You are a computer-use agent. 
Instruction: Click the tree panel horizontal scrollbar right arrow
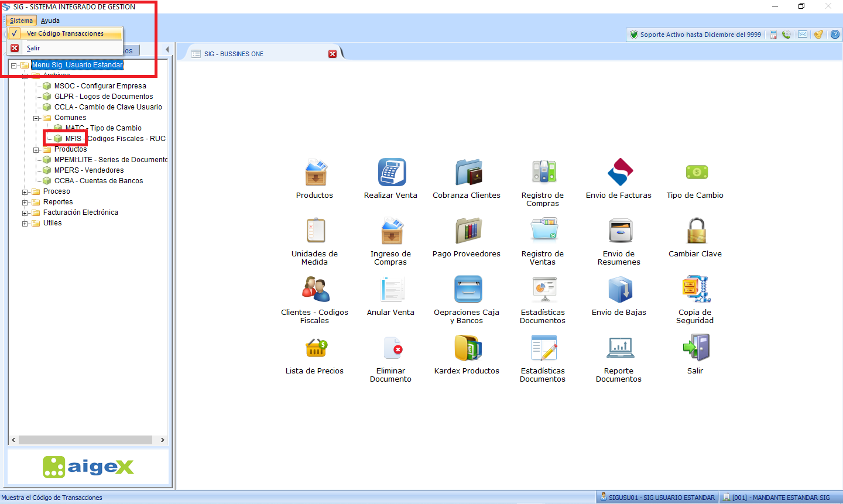tap(162, 440)
